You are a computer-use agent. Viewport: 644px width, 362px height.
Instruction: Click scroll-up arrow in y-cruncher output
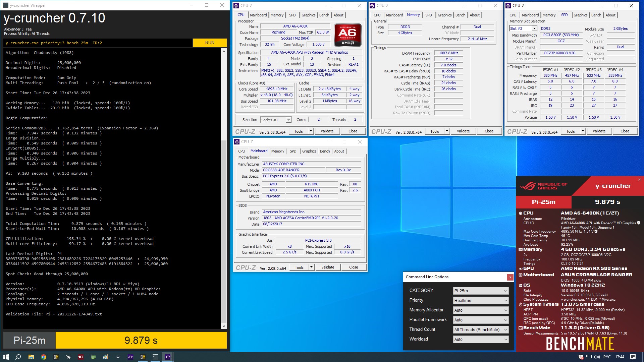tap(224, 51)
